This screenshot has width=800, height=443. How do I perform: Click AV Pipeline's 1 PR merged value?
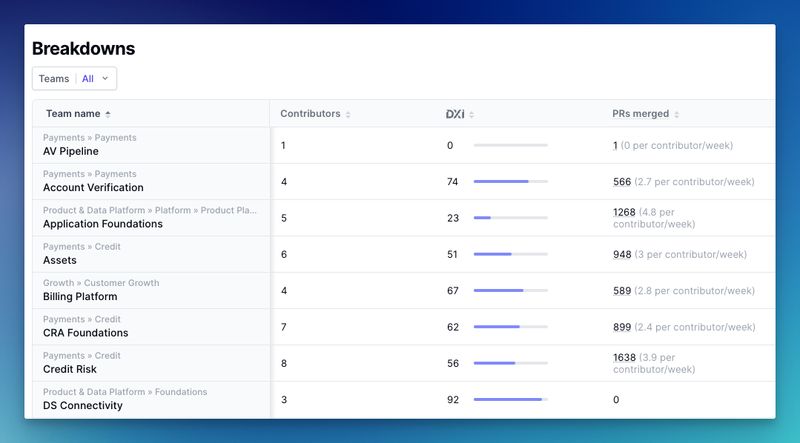click(615, 145)
